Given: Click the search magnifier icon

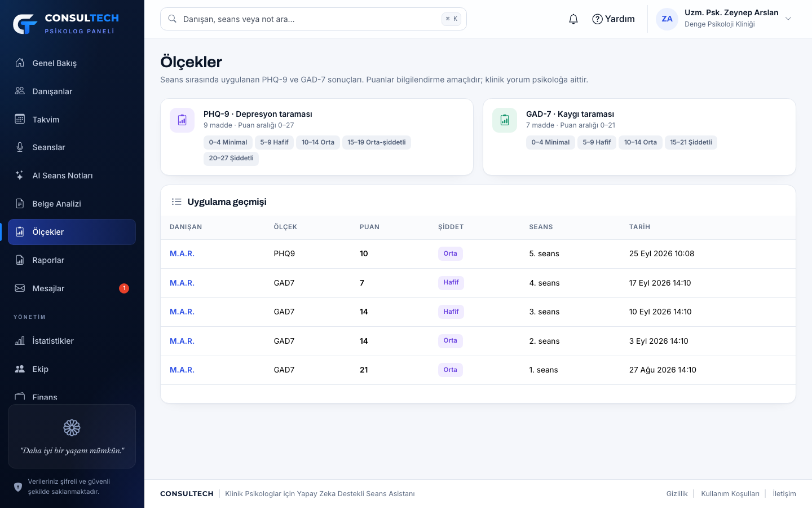Looking at the screenshot, I should pos(173,19).
